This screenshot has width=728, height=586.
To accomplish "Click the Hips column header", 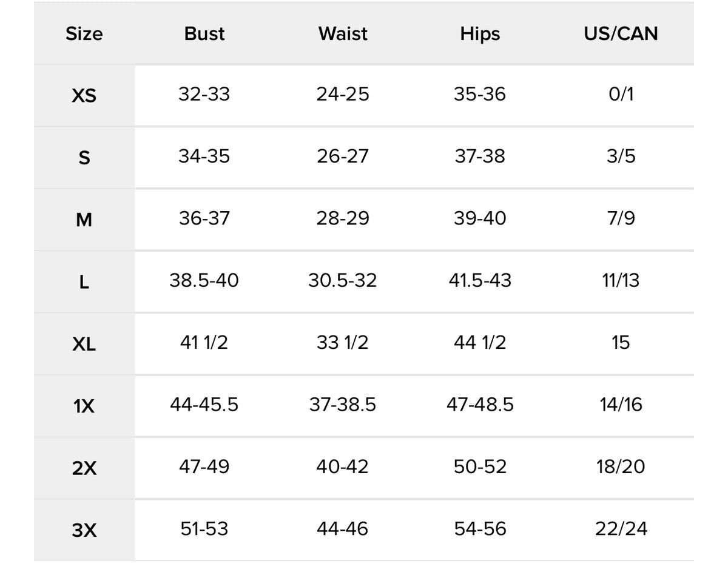I will coord(480,34).
